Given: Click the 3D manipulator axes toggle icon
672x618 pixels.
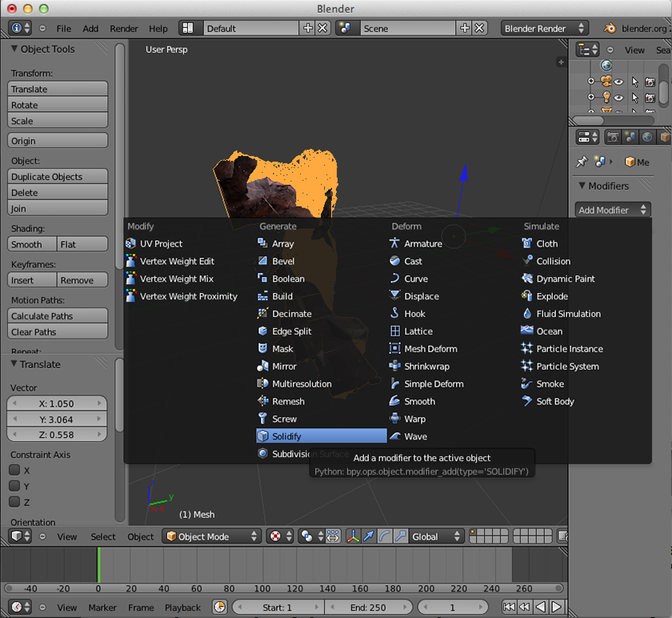Looking at the screenshot, I should (352, 536).
